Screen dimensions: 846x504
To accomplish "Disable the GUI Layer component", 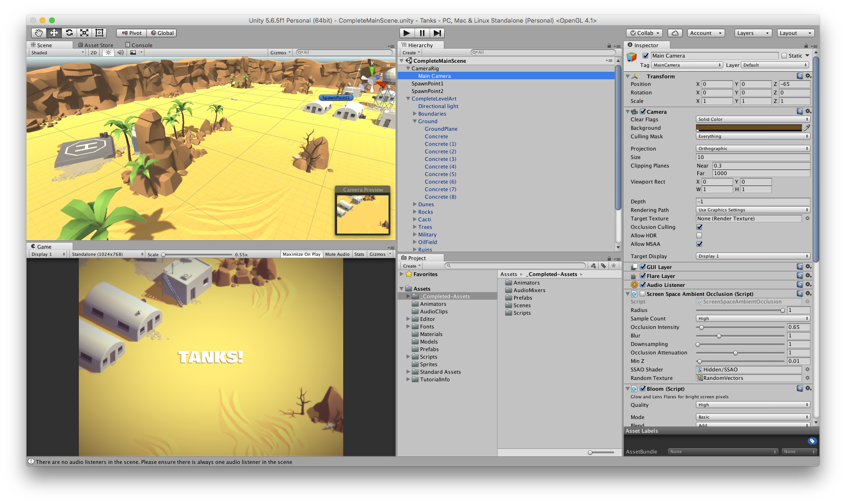I will coord(643,267).
